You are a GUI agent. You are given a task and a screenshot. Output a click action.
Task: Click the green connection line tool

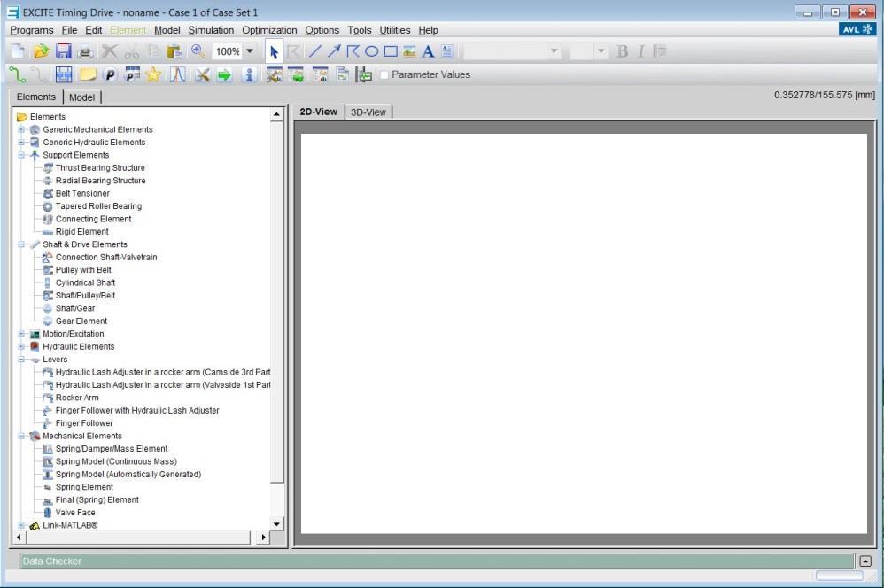tap(18, 74)
